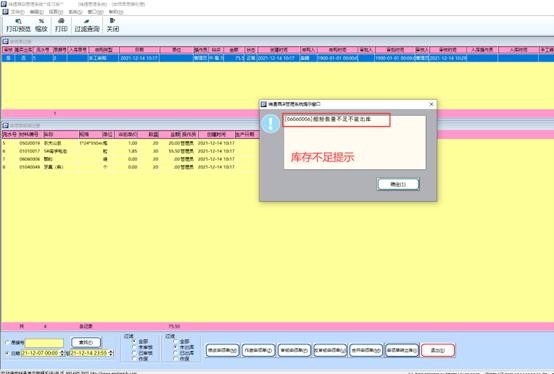Click the application icon in the title bar
The height and width of the screenshot is (374, 554).
pyautogui.click(x=4, y=4)
